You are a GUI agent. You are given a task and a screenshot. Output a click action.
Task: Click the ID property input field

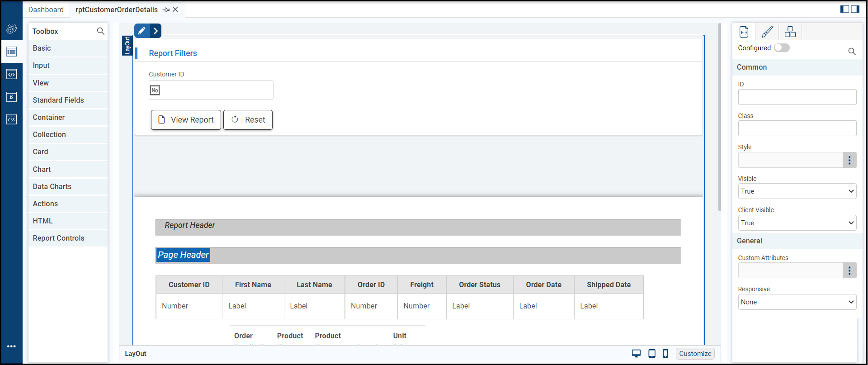coord(797,97)
